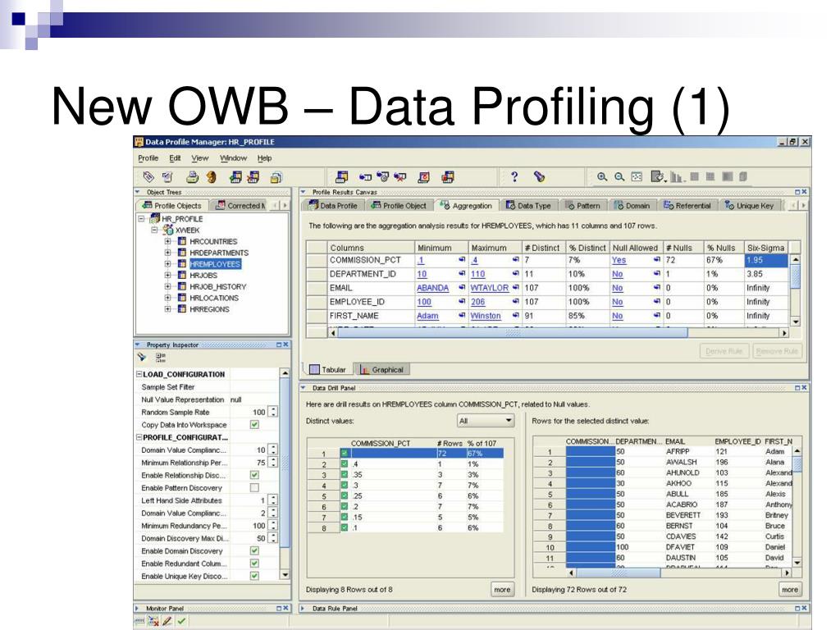Close the Data Drill Panel

[804, 388]
